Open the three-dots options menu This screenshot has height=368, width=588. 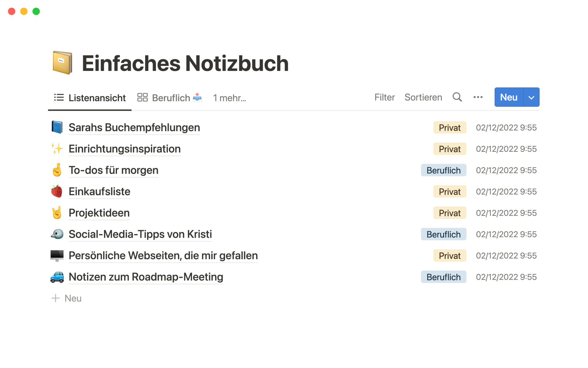click(478, 97)
